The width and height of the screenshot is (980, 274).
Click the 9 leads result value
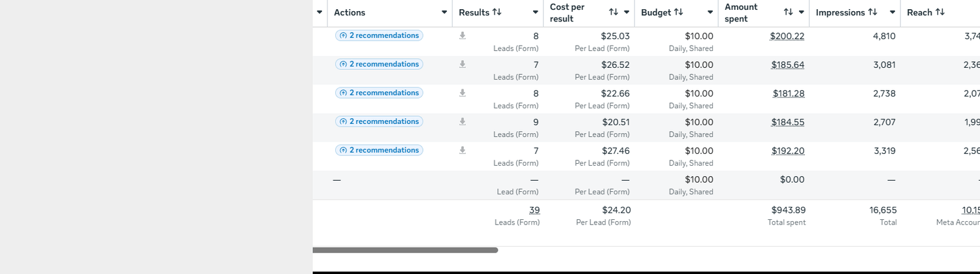[536, 123]
